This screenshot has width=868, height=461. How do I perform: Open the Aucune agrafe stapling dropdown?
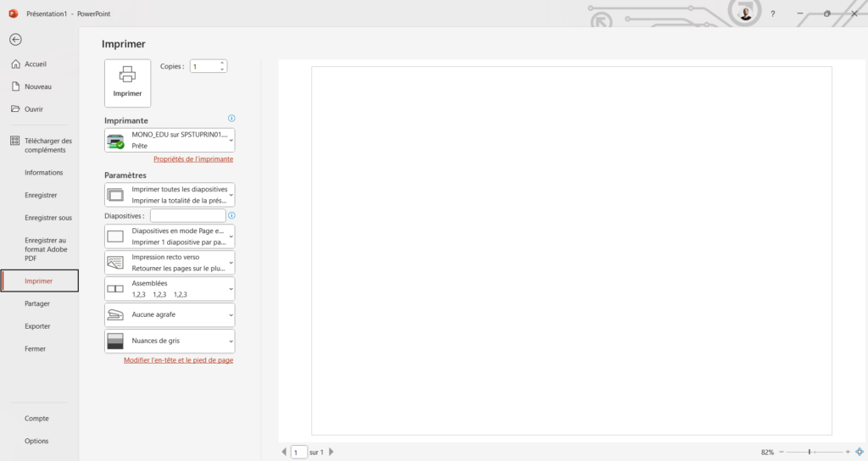click(x=170, y=315)
